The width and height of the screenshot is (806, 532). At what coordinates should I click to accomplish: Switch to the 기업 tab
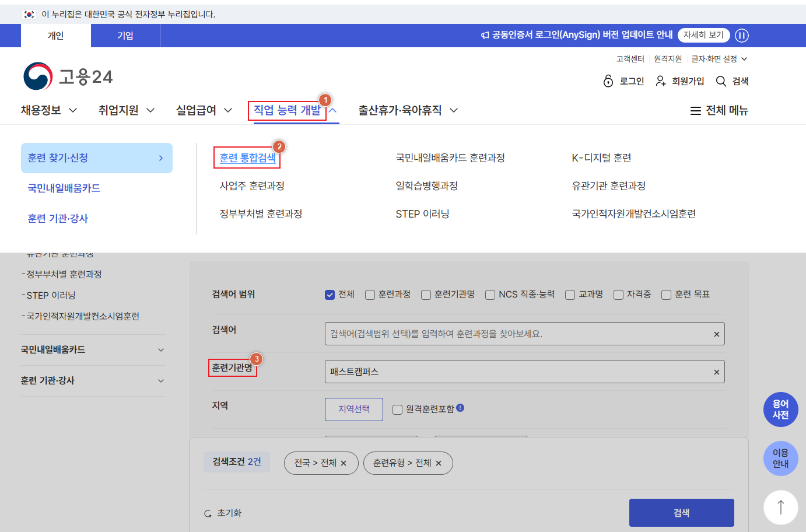(125, 35)
